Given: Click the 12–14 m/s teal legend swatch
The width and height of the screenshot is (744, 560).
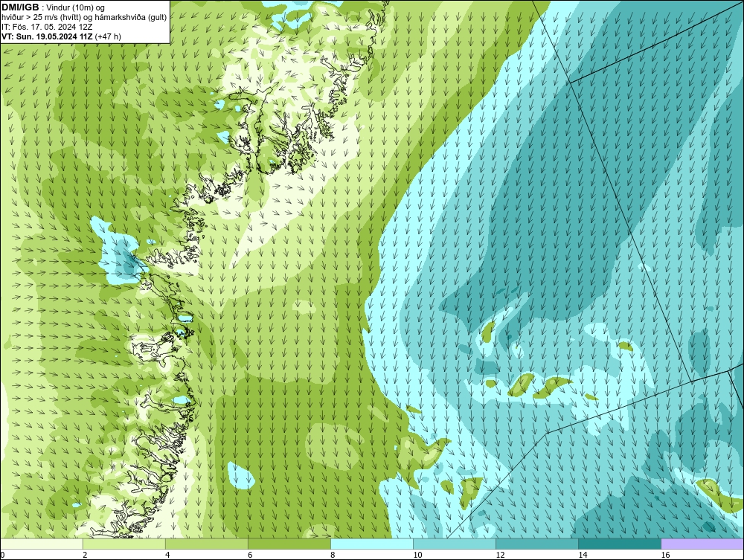Looking at the screenshot, I should click(x=537, y=544).
